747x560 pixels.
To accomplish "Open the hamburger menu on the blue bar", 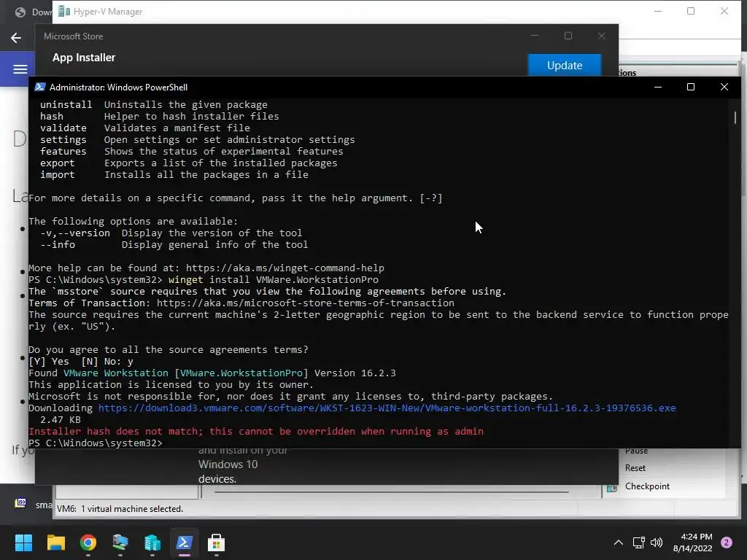I will click(20, 69).
